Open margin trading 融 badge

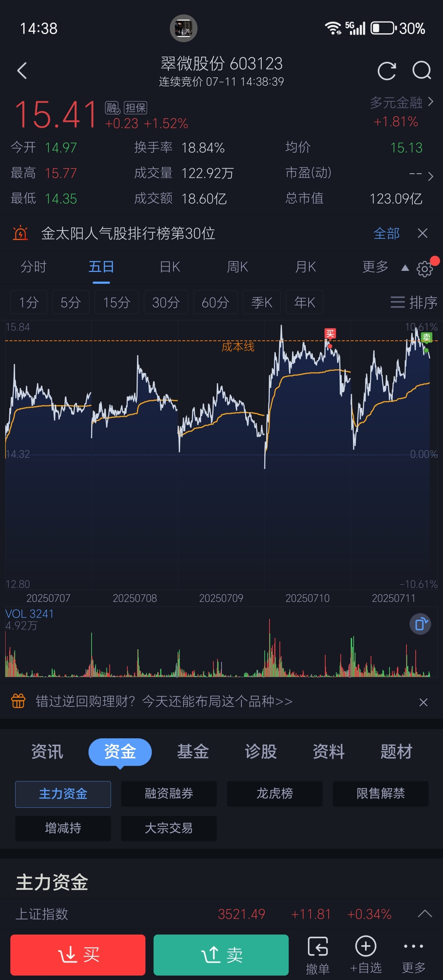point(113,108)
